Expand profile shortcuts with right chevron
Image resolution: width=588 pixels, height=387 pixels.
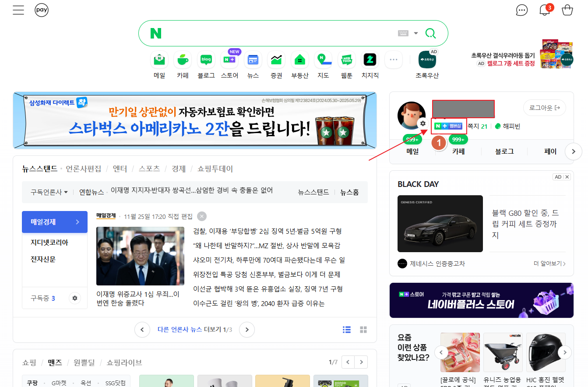573,151
